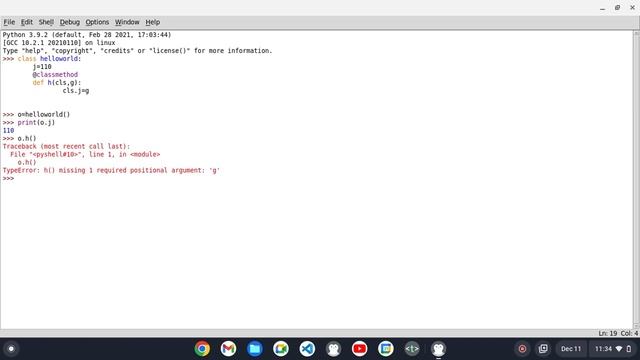Viewport: 640px width, 360px height.
Task: Open the Shell menu
Action: pyautogui.click(x=46, y=22)
